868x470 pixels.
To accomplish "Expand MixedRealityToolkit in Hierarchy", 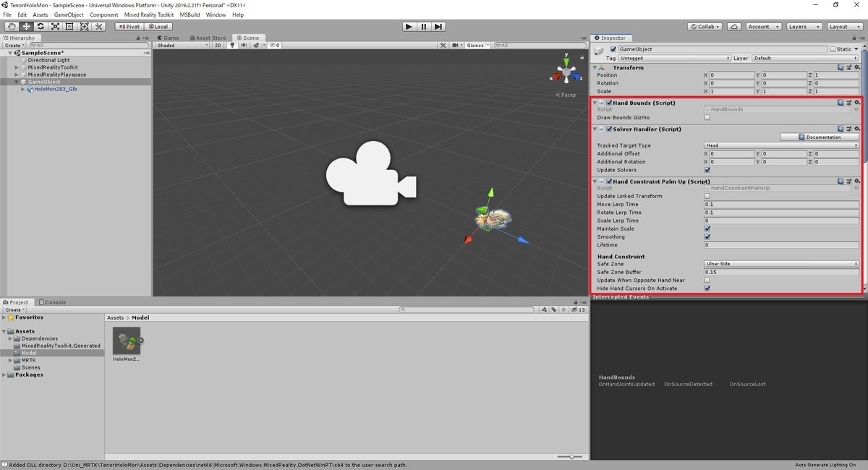I will tap(17, 67).
